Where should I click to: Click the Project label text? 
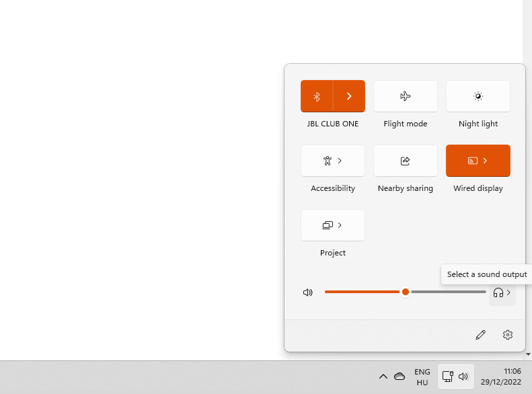333,253
